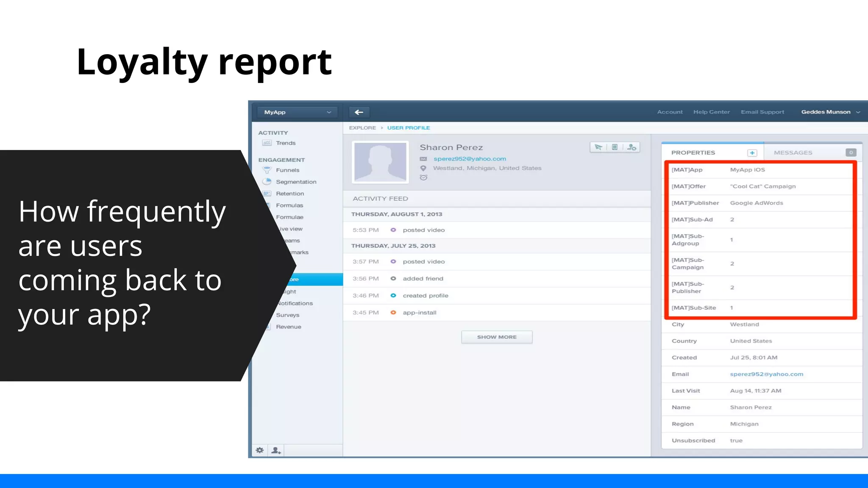The height and width of the screenshot is (488, 868).
Task: Click USER PROFILE breadcrumb
Action: (x=409, y=128)
